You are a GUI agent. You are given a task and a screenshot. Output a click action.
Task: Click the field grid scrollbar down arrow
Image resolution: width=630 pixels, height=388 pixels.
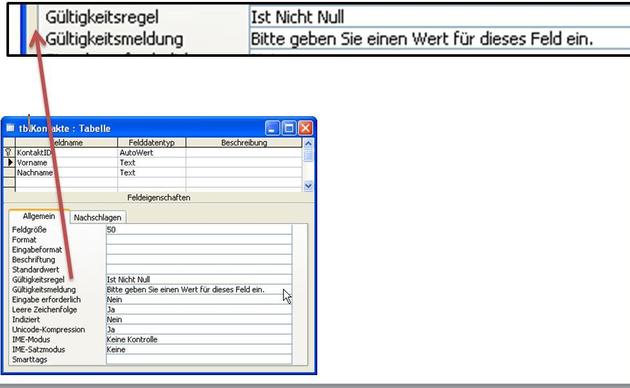(x=308, y=186)
